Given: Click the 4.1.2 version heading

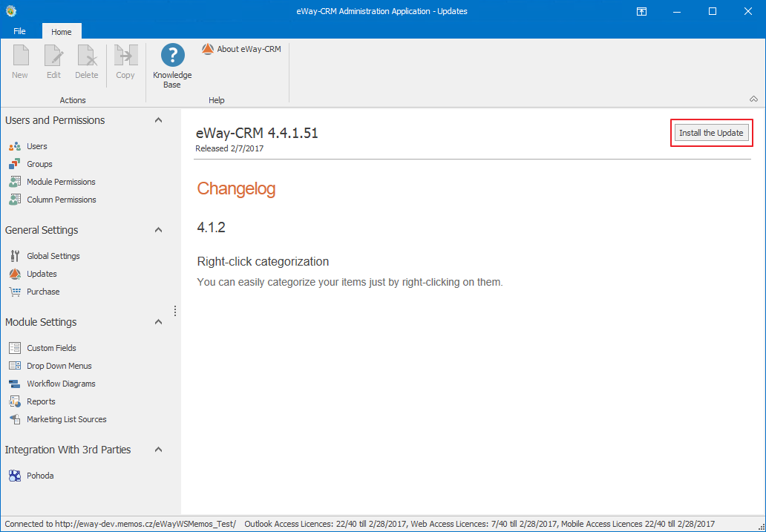Looking at the screenshot, I should click(x=211, y=227).
